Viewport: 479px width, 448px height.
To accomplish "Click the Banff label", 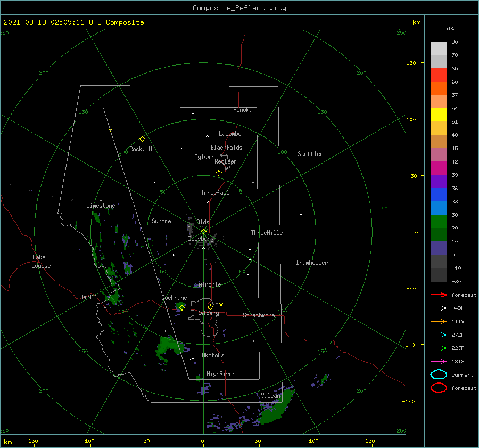I will pyautogui.click(x=88, y=297).
